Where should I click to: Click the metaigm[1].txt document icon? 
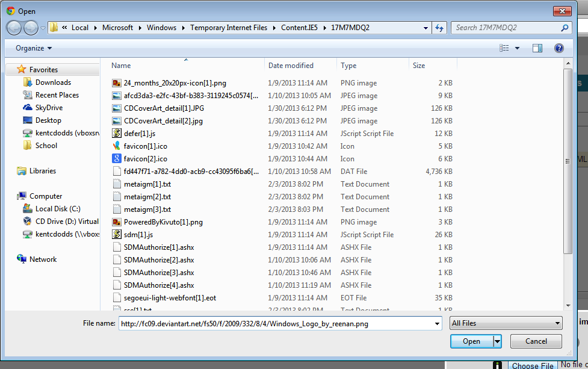[117, 184]
